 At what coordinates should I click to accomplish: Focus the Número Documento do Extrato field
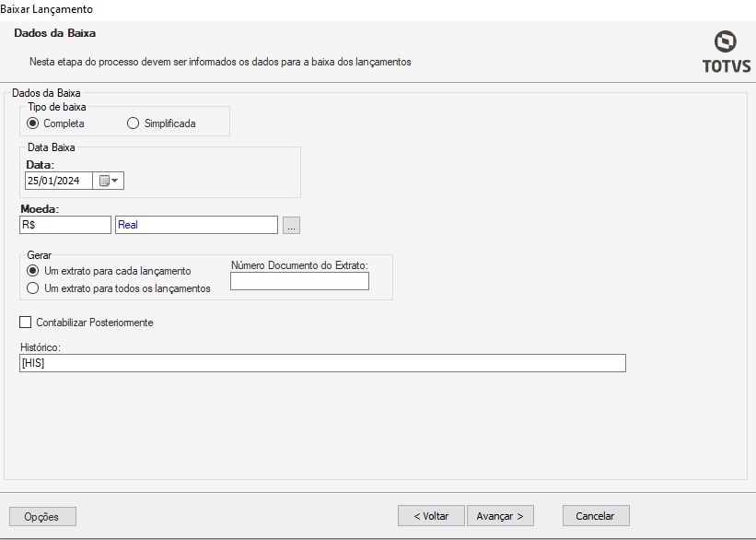point(299,281)
